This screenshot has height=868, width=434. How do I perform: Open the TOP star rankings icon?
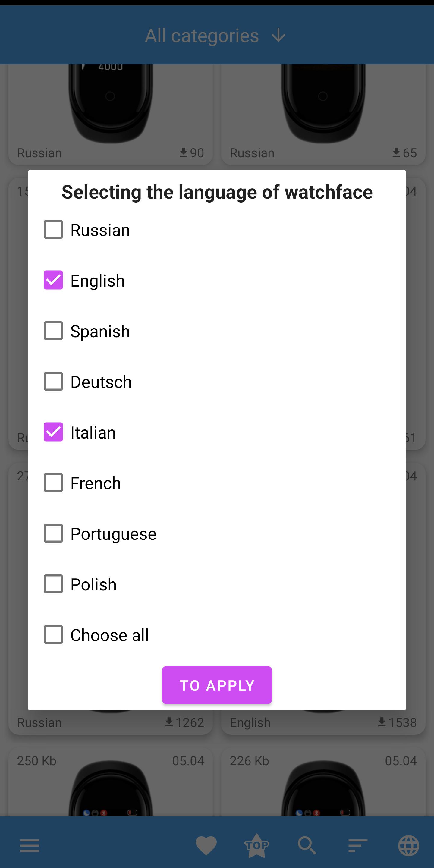click(256, 845)
